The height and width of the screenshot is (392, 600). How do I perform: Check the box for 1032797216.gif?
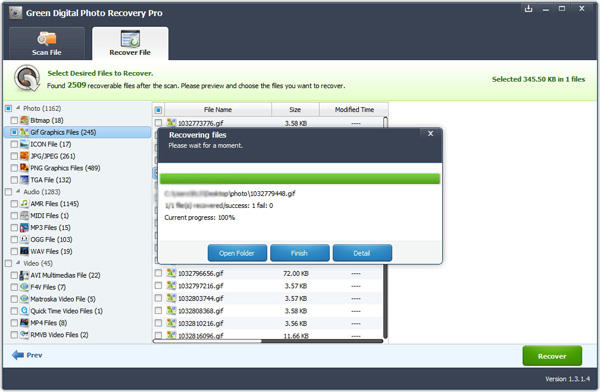click(158, 286)
